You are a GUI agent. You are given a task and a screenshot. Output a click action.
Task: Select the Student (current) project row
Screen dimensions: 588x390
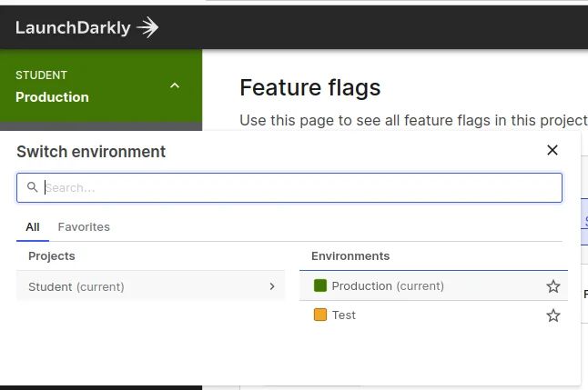tap(150, 286)
